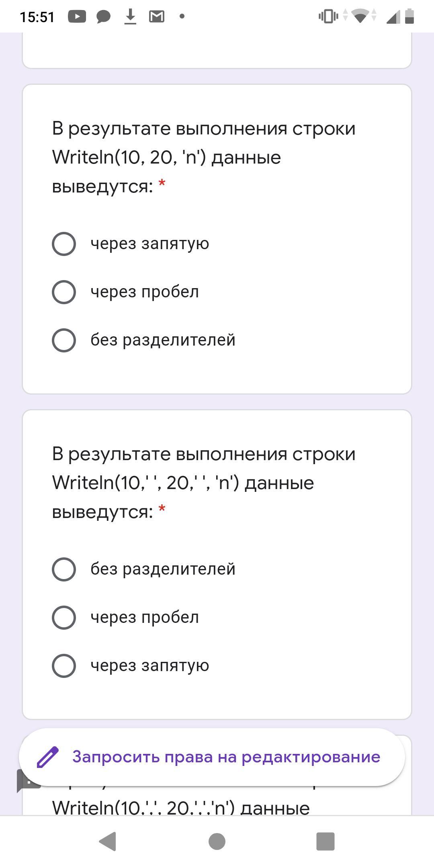
Task: Select 'через пробел' for first Writeln question
Action: tap(64, 292)
